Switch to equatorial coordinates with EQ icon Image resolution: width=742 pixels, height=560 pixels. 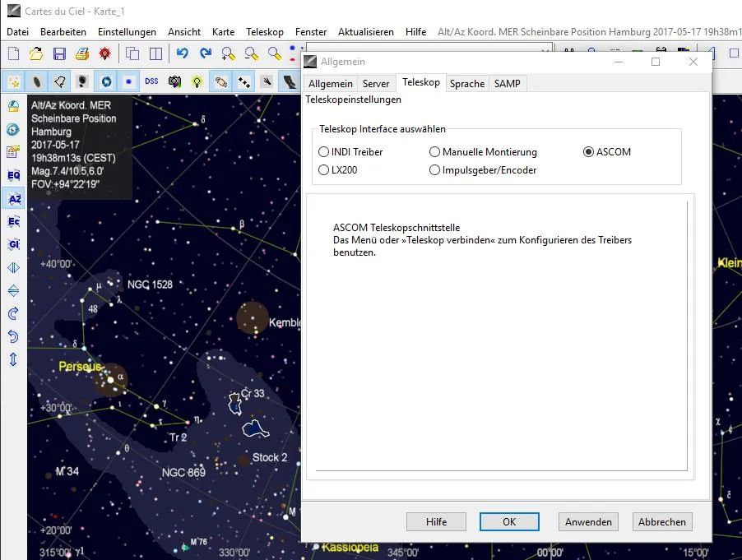tap(13, 175)
